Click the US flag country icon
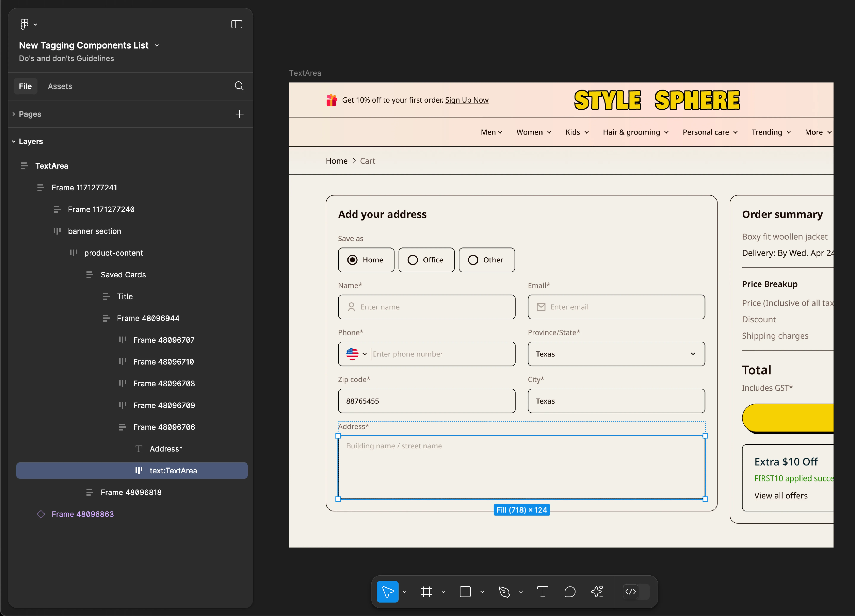 pyautogui.click(x=353, y=354)
